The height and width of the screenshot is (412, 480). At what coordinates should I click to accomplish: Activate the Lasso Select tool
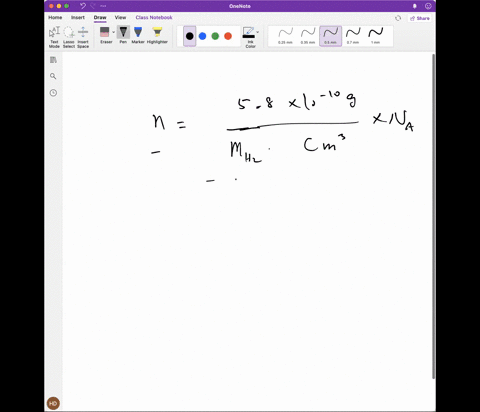(69, 37)
